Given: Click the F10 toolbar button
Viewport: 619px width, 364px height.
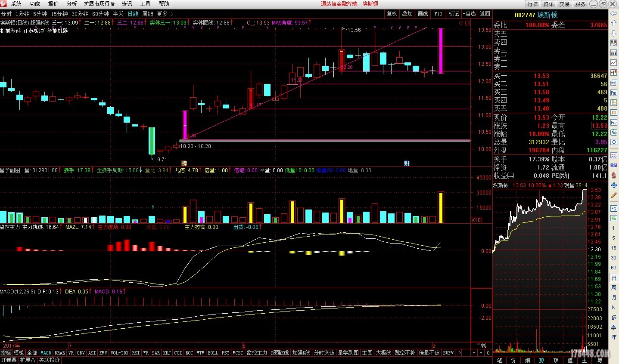Looking at the screenshot, I should pos(438,14).
